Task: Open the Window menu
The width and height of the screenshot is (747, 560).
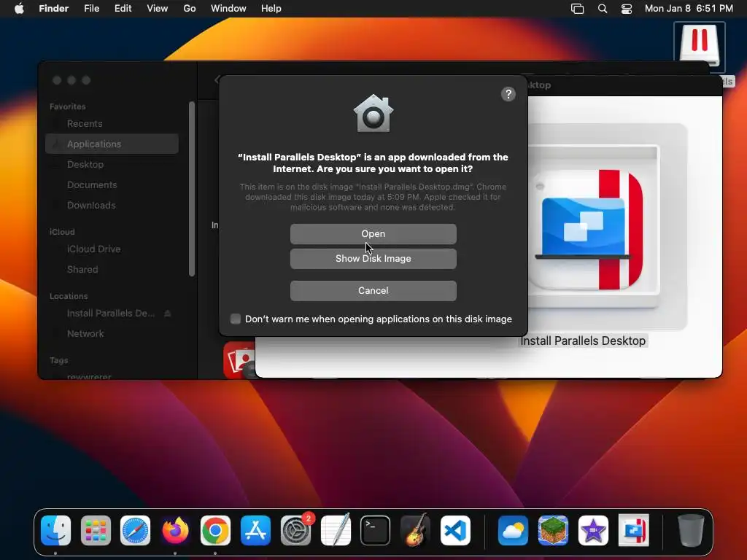Action: pos(228,9)
